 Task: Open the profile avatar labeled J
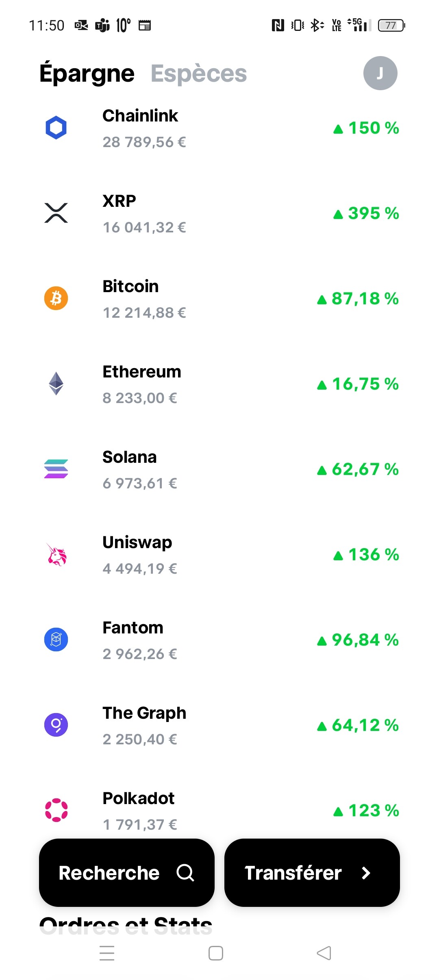pos(380,73)
